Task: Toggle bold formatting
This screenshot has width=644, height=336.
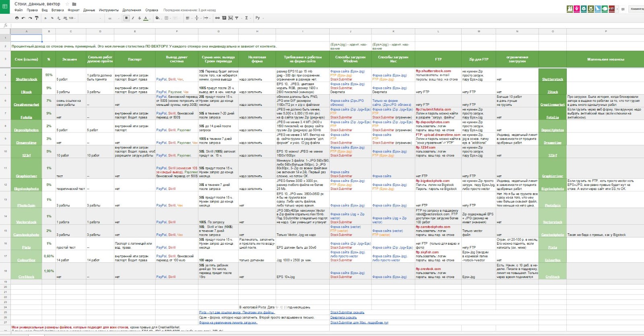Action: pyautogui.click(x=126, y=18)
